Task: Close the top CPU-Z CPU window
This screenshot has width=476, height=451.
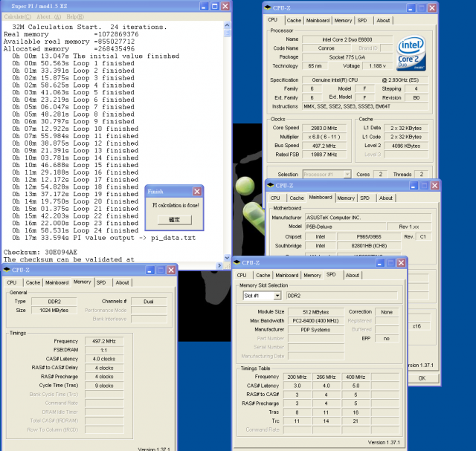Action: tap(432, 8)
